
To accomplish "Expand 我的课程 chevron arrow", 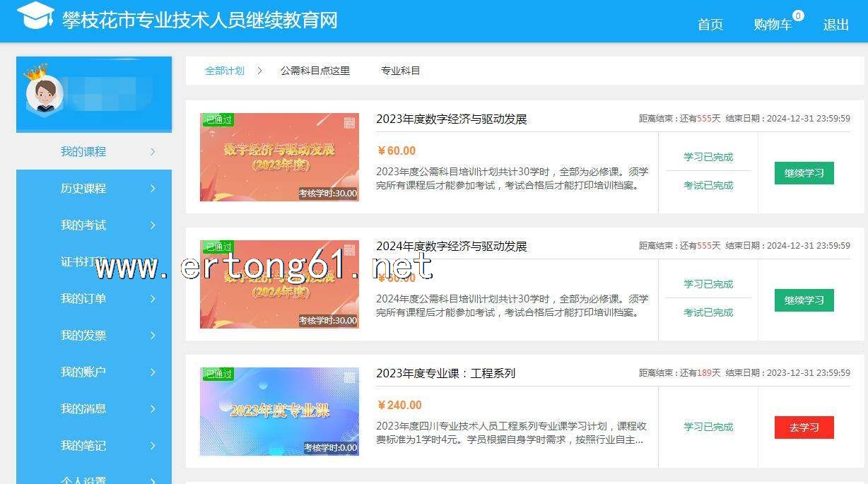I will coord(153,152).
